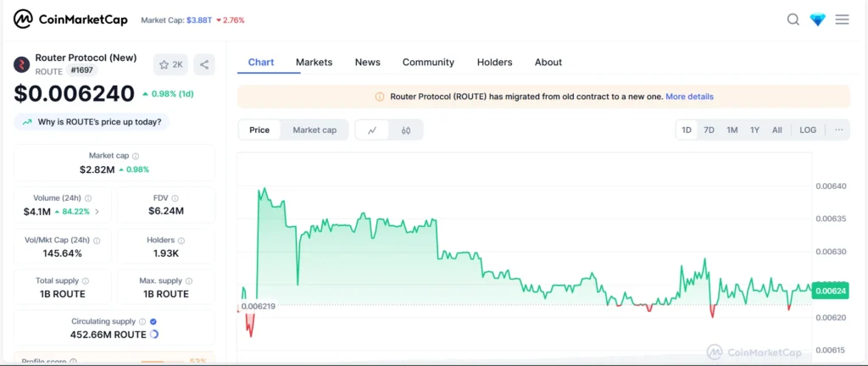Click Max. supply info icon

point(189,281)
